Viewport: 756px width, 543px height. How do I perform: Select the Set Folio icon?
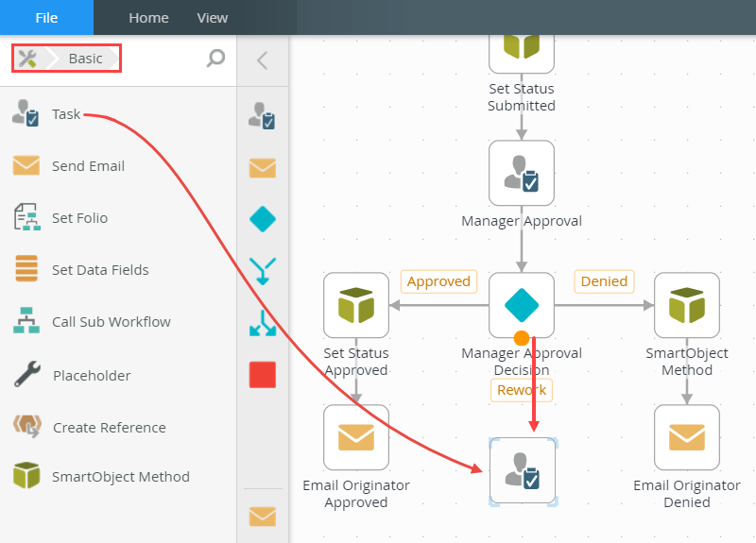pyautogui.click(x=27, y=217)
